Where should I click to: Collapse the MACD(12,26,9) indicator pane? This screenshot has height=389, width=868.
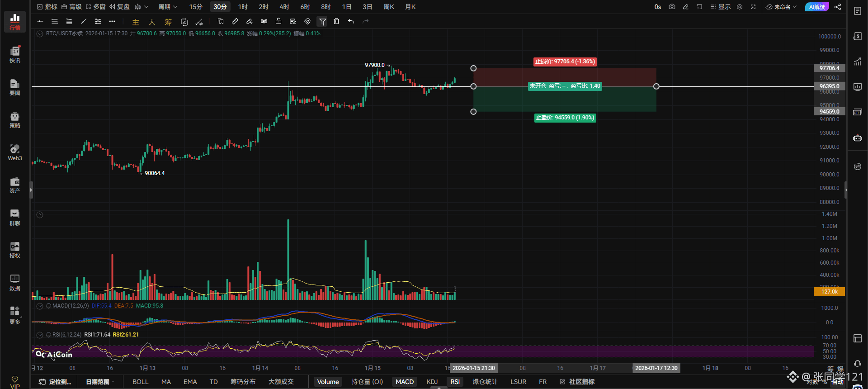(x=40, y=306)
